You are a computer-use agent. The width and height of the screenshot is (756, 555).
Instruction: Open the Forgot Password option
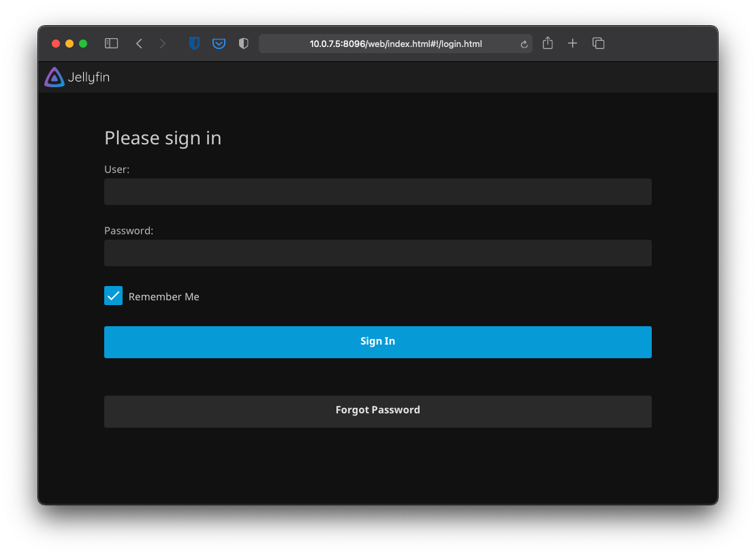point(377,411)
